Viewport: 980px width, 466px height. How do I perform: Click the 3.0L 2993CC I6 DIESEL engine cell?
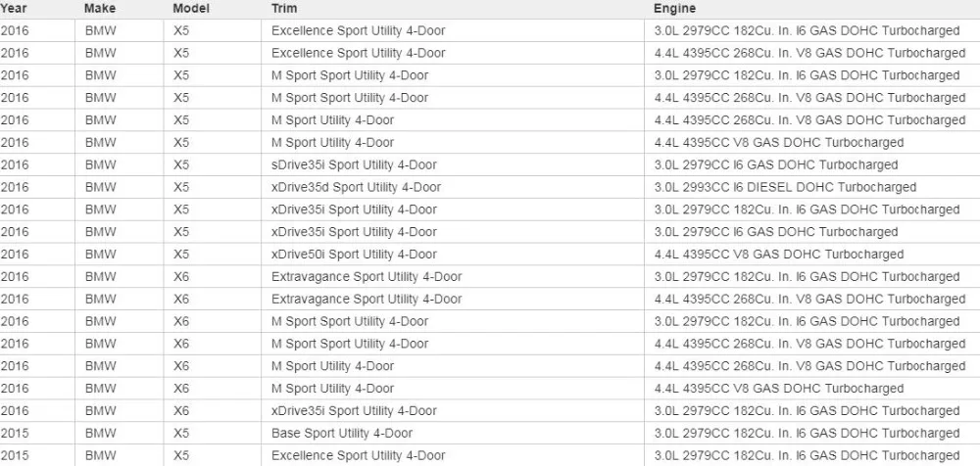[x=785, y=187]
